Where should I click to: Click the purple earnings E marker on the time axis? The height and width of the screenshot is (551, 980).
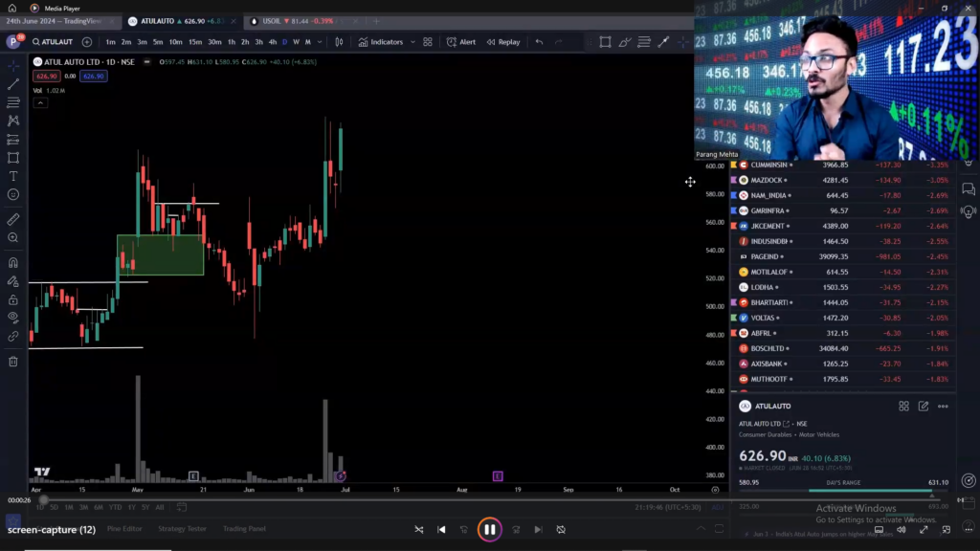498,476
